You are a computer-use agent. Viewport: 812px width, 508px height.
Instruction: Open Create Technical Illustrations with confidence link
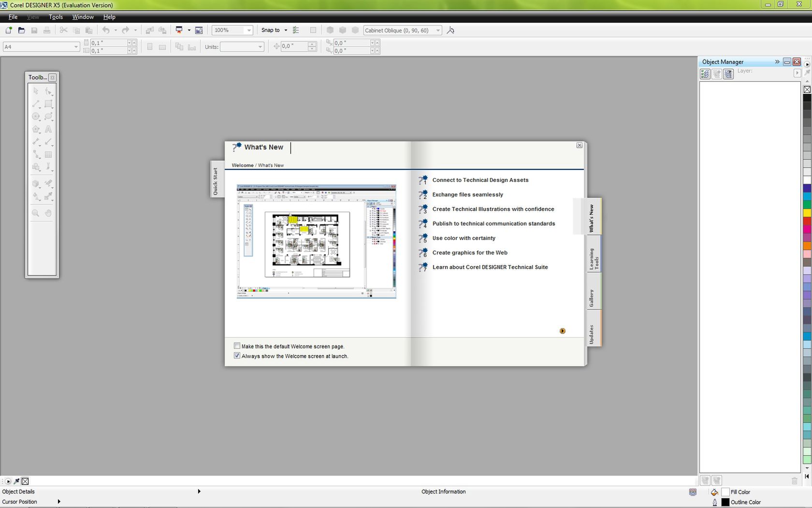(x=493, y=209)
